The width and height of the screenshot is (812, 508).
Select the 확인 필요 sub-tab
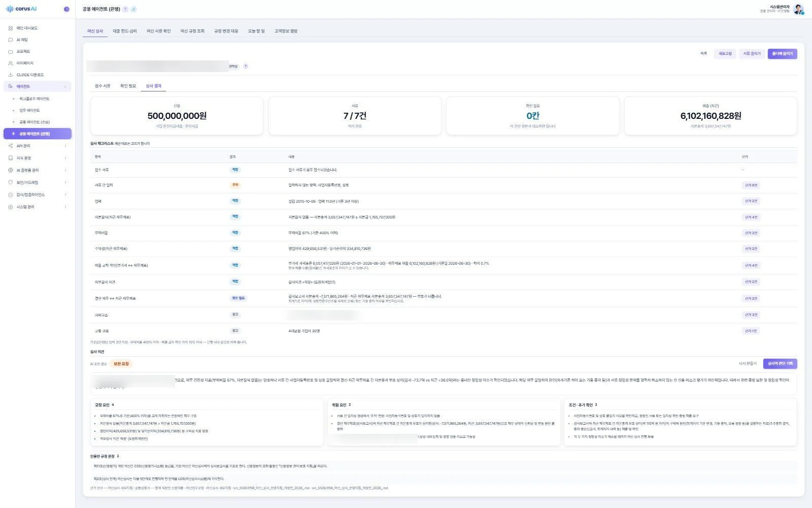128,86
